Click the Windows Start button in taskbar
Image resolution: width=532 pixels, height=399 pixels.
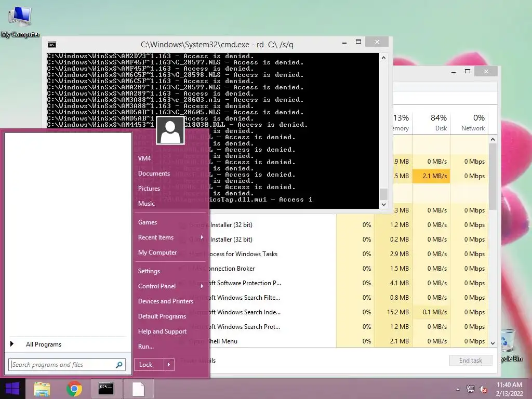12,389
